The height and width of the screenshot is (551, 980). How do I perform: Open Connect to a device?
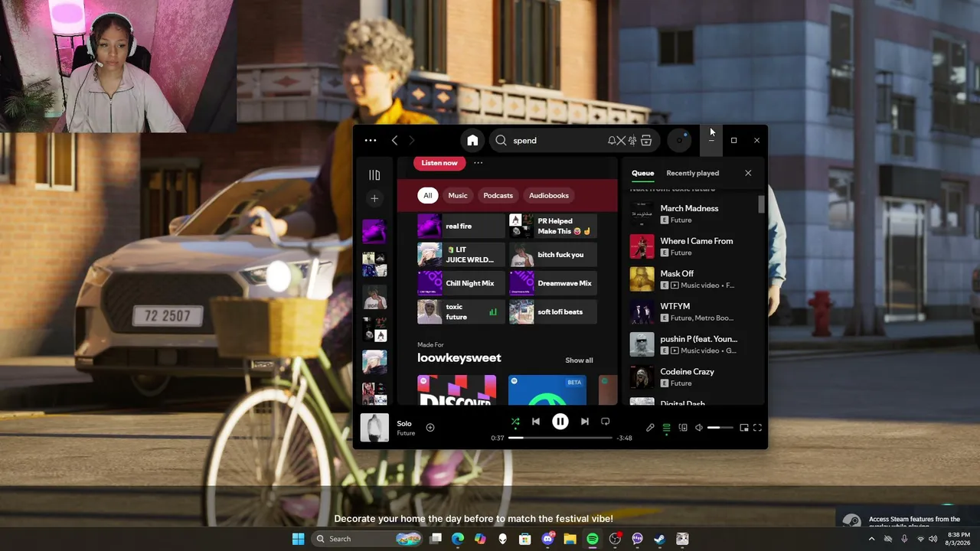[683, 428]
